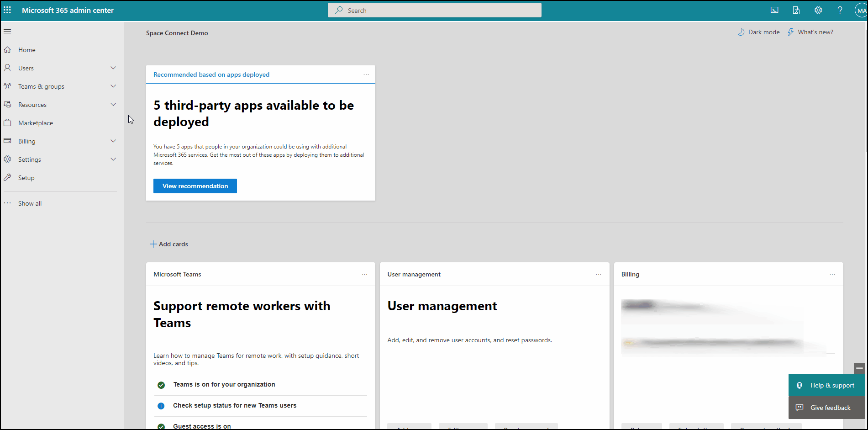Click the Marketplace shopping bag icon
868x430 pixels.
tap(7, 123)
